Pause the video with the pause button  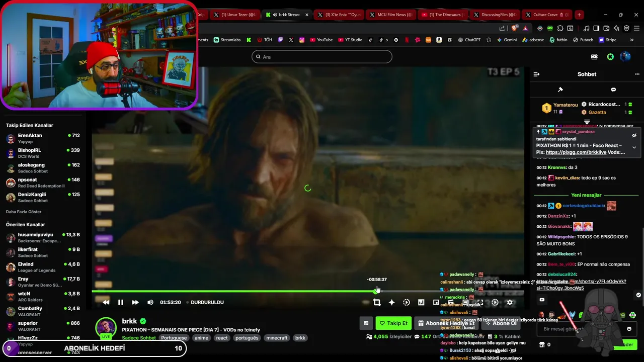click(121, 302)
